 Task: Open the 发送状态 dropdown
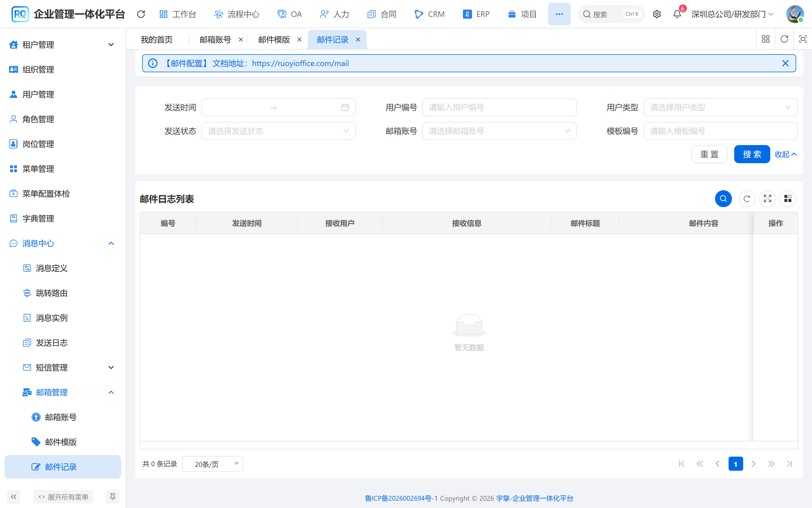tap(278, 131)
